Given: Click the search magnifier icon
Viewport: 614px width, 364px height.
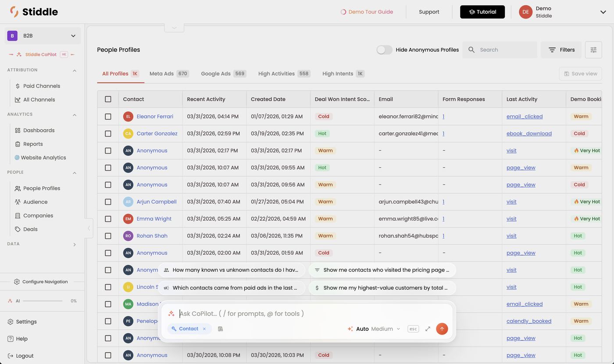Looking at the screenshot, I should click(471, 50).
